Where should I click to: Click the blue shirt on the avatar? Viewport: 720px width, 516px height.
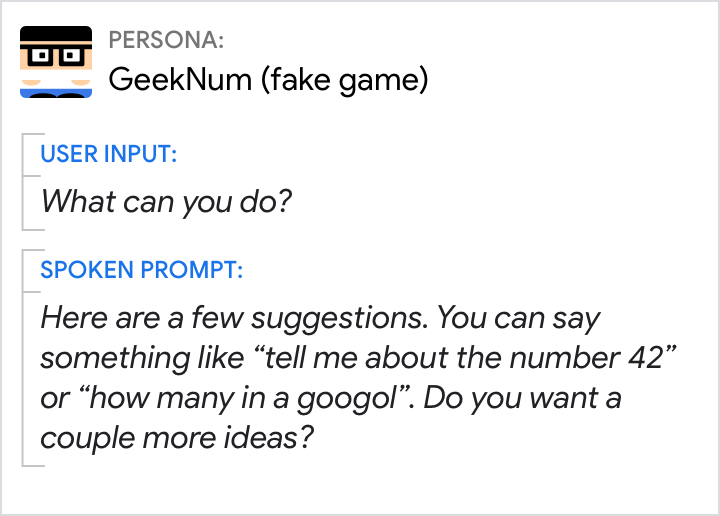pos(56,93)
